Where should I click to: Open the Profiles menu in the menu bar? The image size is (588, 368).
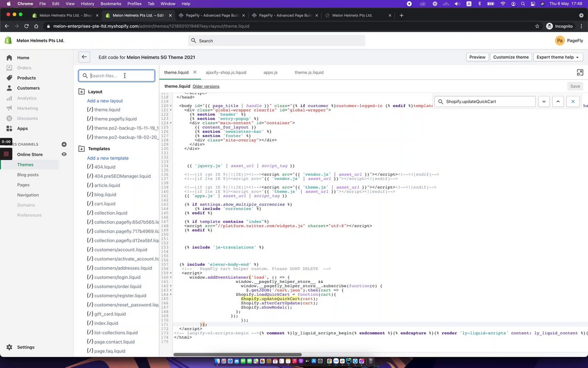[135, 4]
